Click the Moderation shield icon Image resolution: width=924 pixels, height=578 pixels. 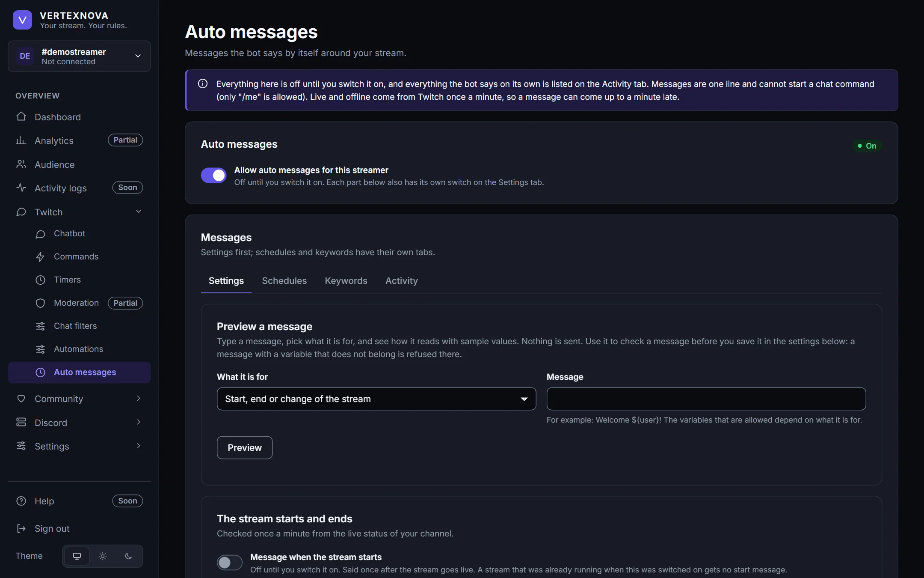click(x=40, y=303)
